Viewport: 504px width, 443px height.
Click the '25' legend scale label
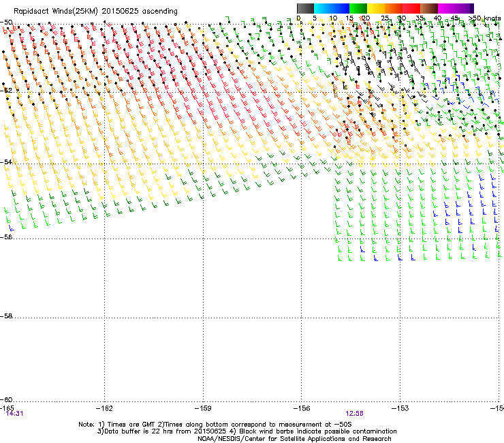[385, 18]
